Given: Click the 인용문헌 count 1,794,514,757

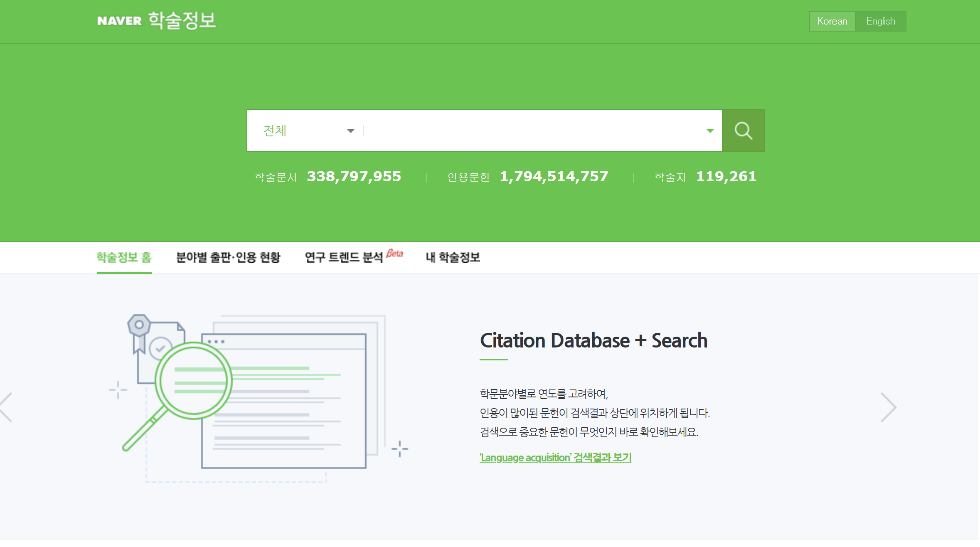Looking at the screenshot, I should pos(554,177).
